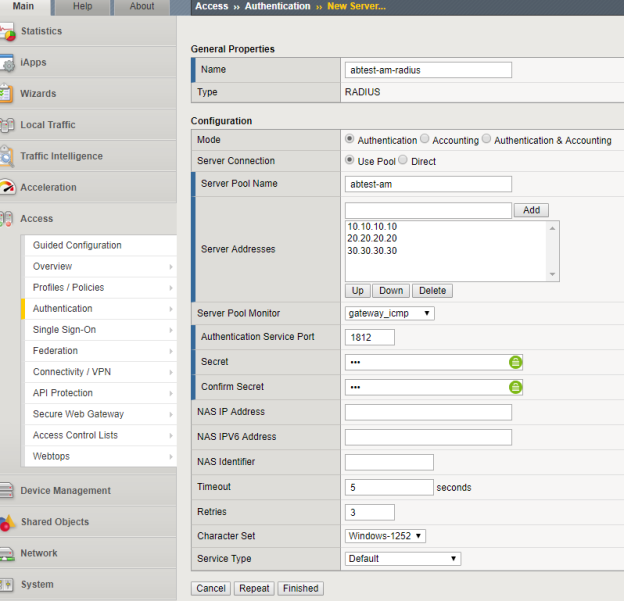The width and height of the screenshot is (624, 601).
Task: Click the Local Traffic icon
Action: (7, 125)
